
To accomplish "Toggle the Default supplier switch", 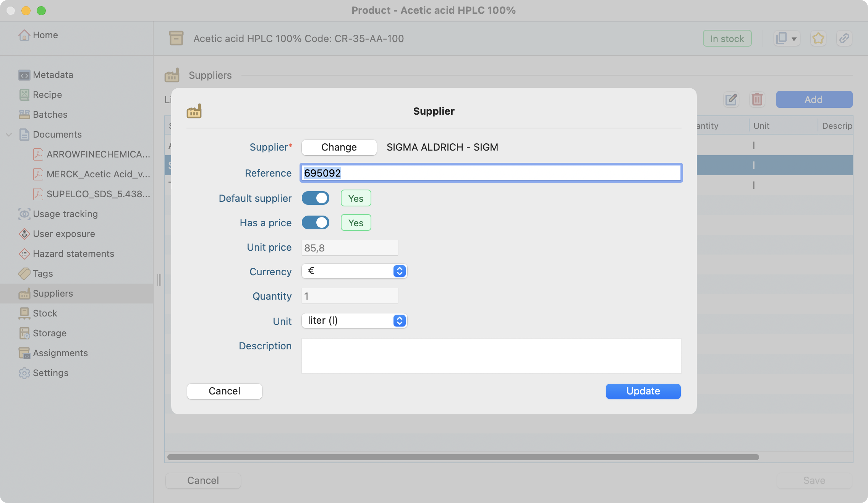I will (x=315, y=198).
